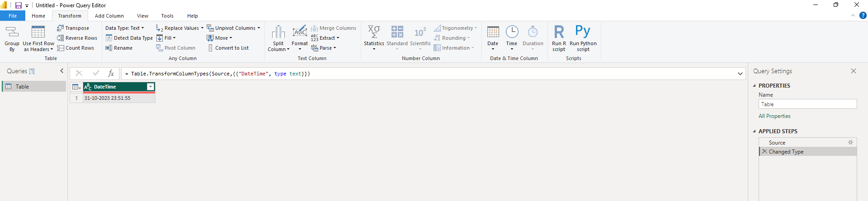Collapse the PROPERTIES section
Viewport: 868px width, 201px height.
coord(754,85)
